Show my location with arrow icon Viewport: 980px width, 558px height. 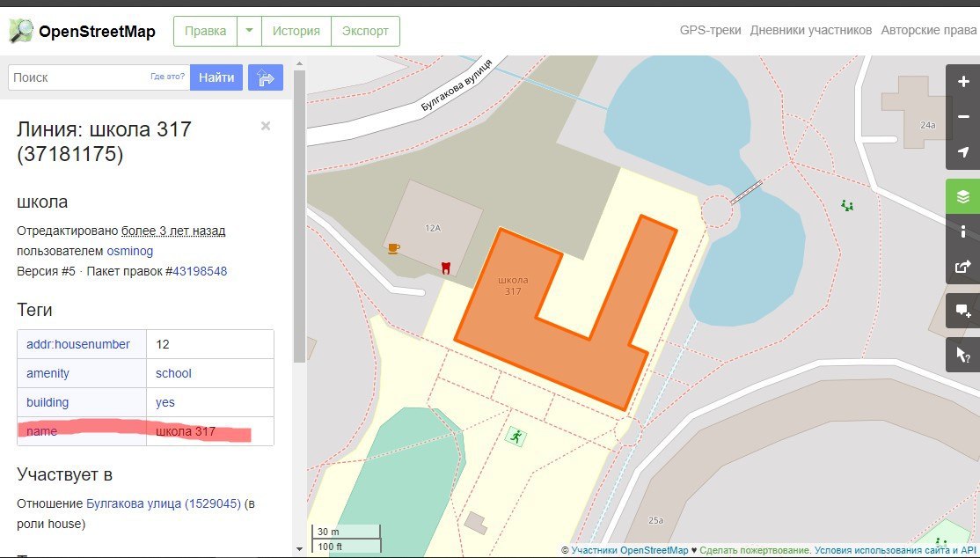(963, 152)
